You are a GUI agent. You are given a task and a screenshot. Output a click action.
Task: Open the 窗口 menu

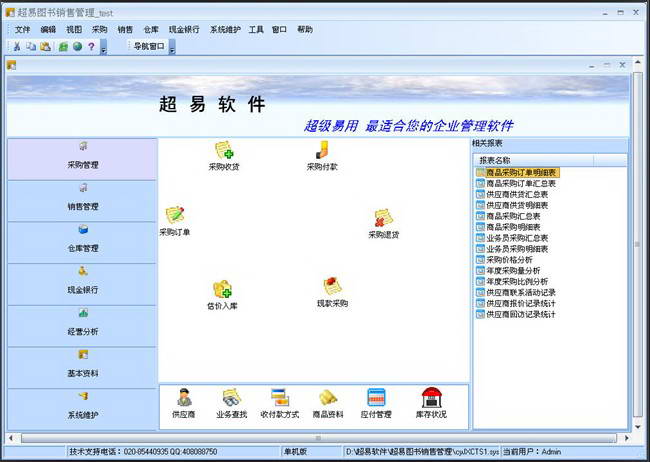point(279,29)
